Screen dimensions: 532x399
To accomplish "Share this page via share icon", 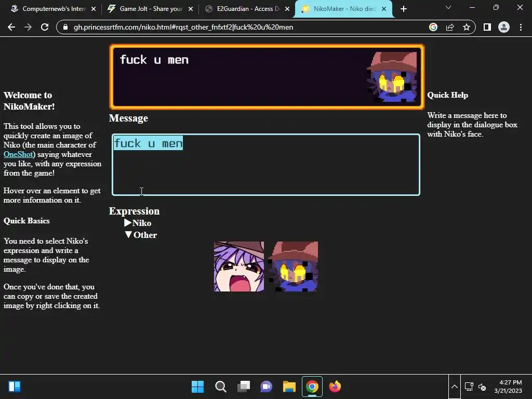I will 450,27.
